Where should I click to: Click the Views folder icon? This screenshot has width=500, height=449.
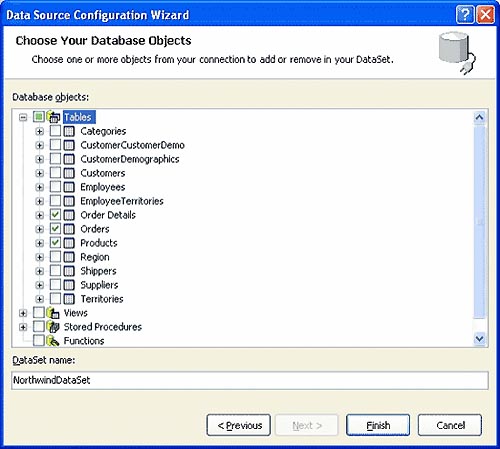pyautogui.click(x=53, y=313)
